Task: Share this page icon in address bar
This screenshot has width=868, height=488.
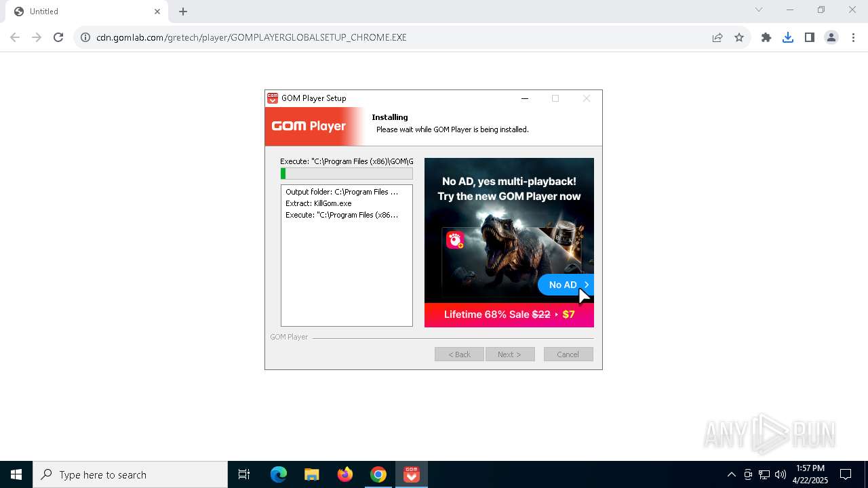Action: (x=717, y=37)
